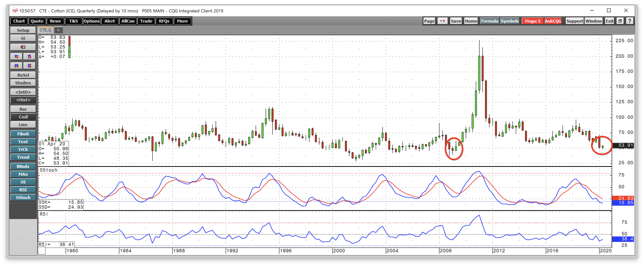The width and height of the screenshot is (644, 266).
Task: Click the red magnet icon button
Action: (23, 47)
